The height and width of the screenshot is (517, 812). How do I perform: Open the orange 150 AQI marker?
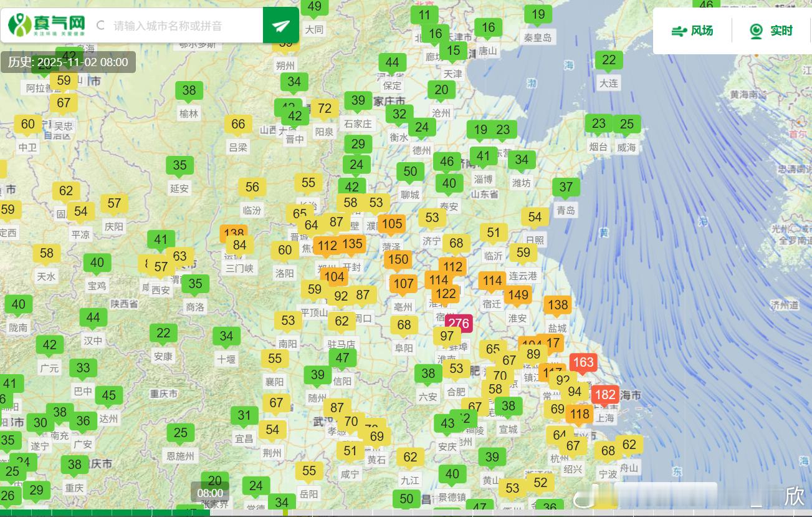tap(398, 259)
